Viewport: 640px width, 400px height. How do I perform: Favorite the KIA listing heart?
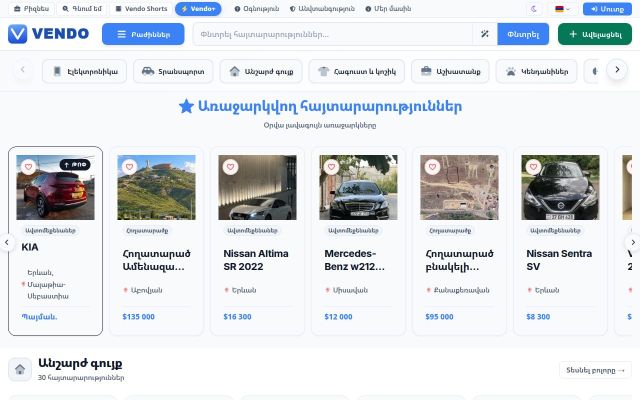[29, 167]
